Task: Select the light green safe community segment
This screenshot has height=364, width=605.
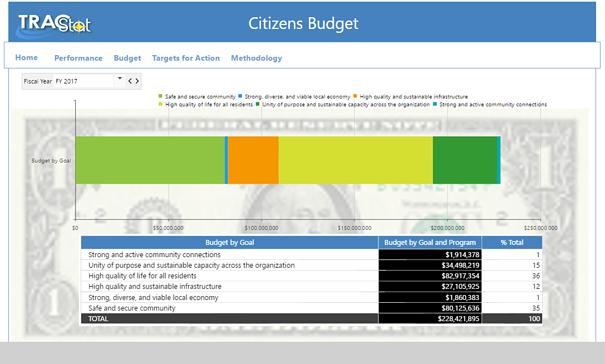Action: 150,160
